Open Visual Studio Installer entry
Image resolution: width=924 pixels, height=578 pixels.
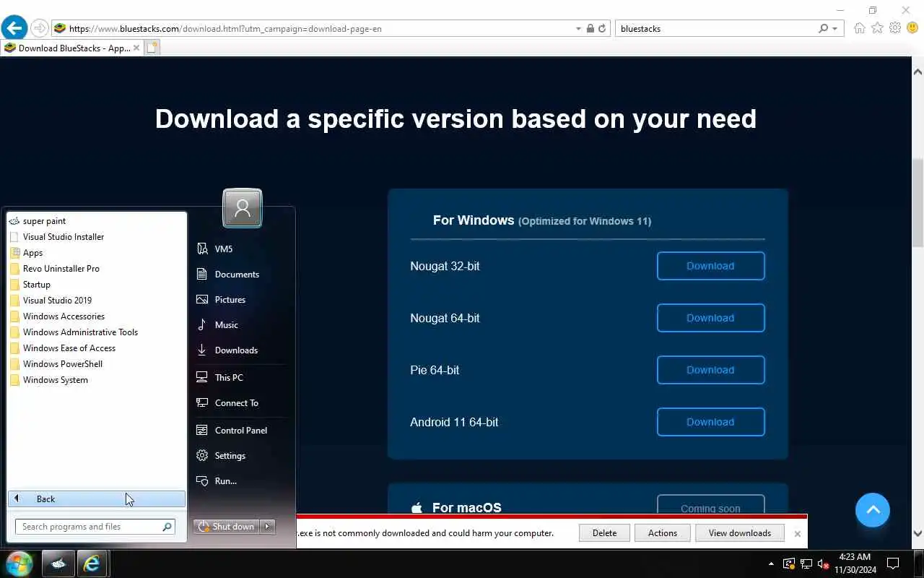tap(97, 237)
